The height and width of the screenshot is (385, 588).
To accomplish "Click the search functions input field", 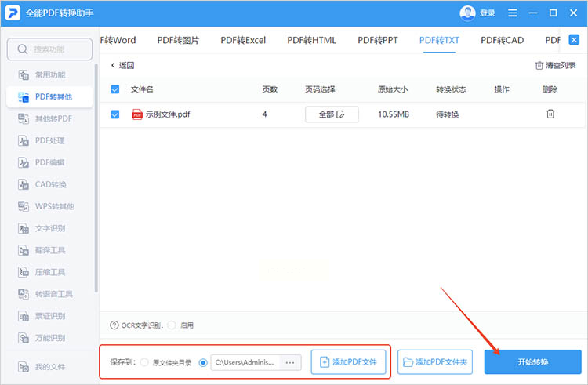I will coord(49,49).
